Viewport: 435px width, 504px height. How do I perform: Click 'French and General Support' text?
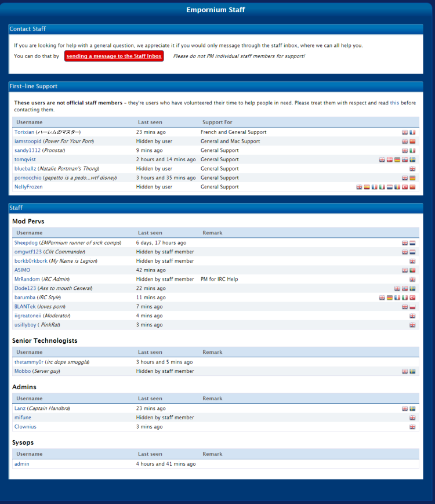(x=233, y=132)
